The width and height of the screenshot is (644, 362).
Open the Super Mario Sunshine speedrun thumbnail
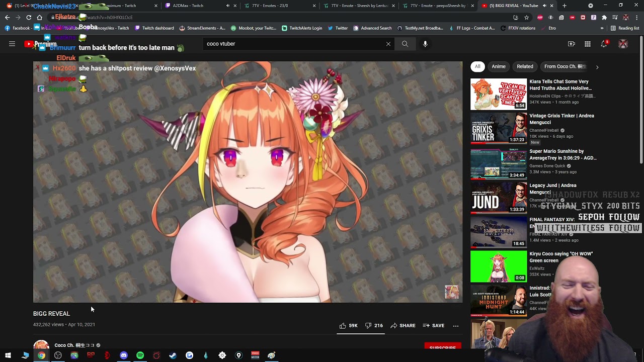(x=499, y=163)
